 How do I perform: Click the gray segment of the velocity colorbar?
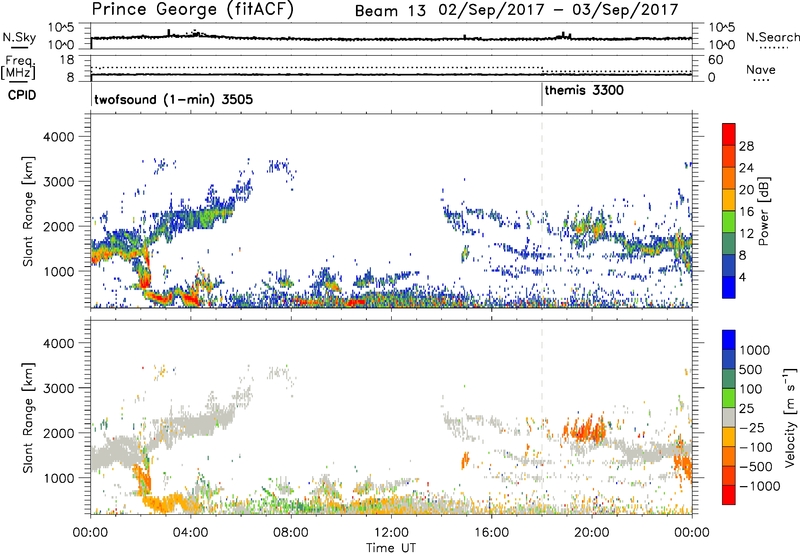tap(729, 417)
